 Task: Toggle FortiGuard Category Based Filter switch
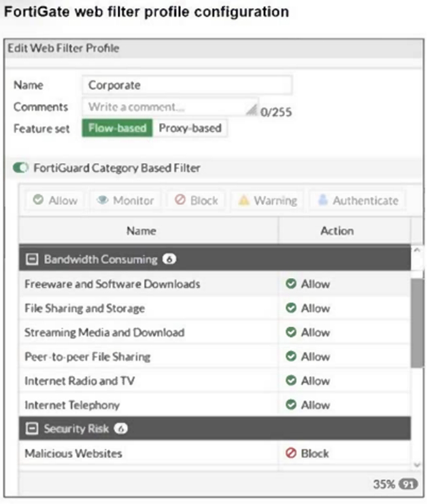(20, 168)
